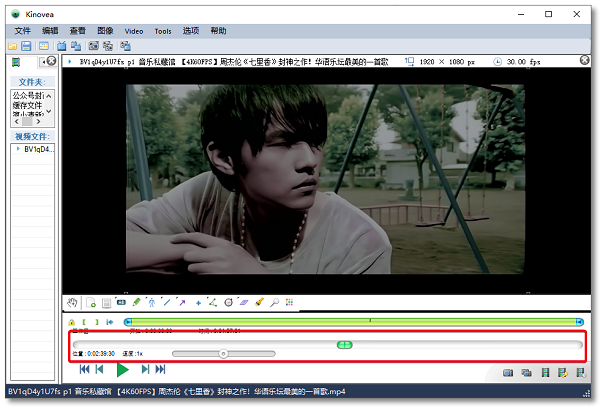Screen dimensions: 600x407
Task: Select the magnifier tool
Action: [x=274, y=301]
